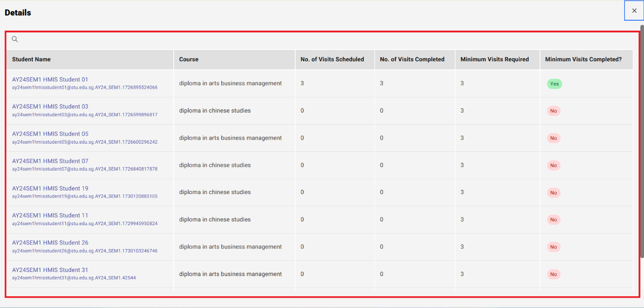Open AY24SEM1 HMIS Student 05 link
Viewport: 644px width, 308px height.
[50, 134]
